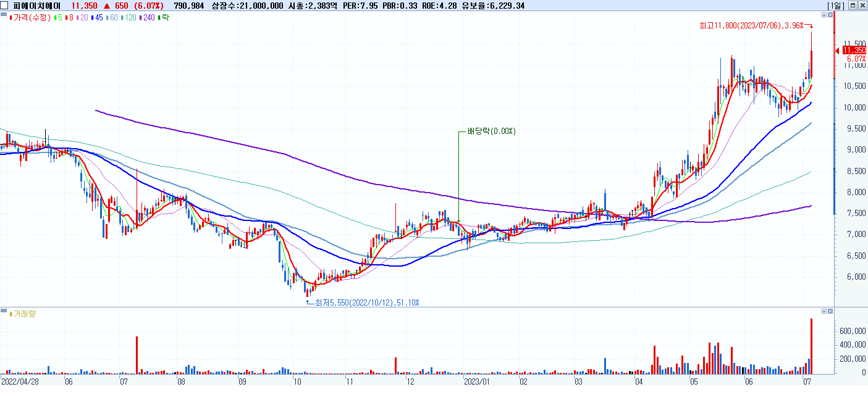
Task: Select the 거래량 volume legend entry
Action: 23,314
